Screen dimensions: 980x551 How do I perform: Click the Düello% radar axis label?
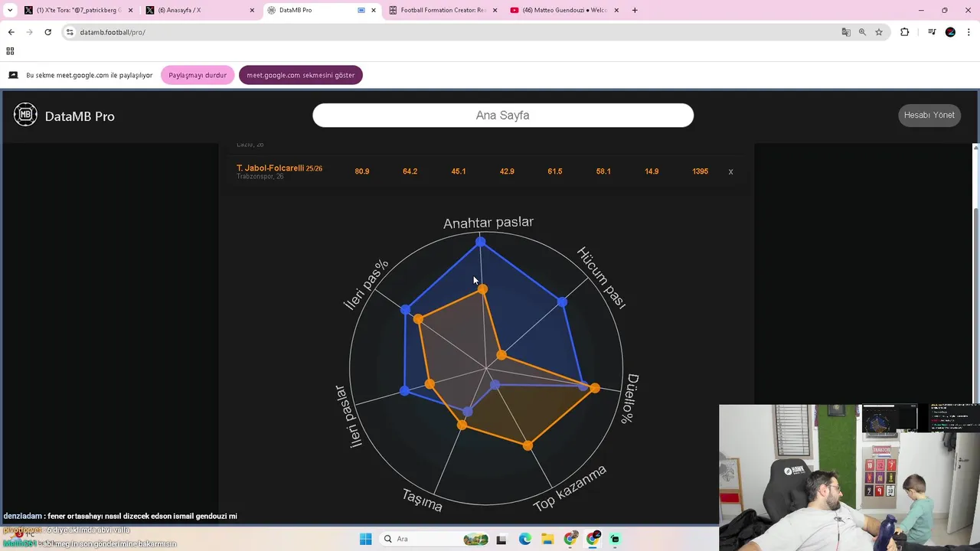tap(631, 399)
